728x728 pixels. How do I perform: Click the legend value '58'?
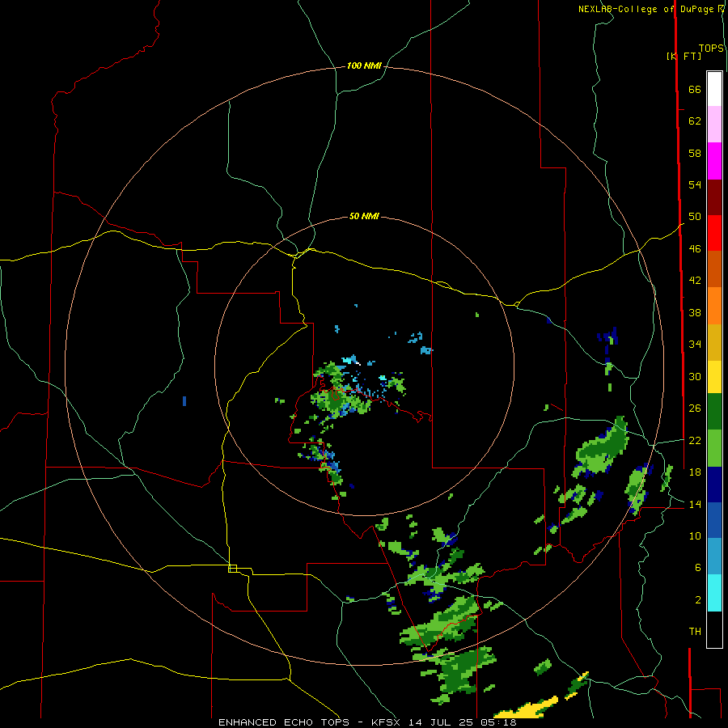point(695,153)
